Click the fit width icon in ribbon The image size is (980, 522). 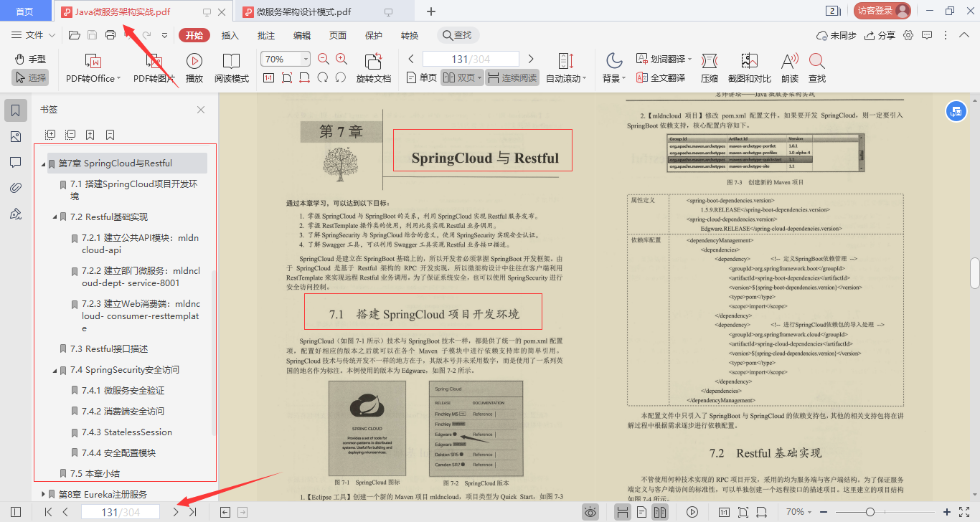305,77
